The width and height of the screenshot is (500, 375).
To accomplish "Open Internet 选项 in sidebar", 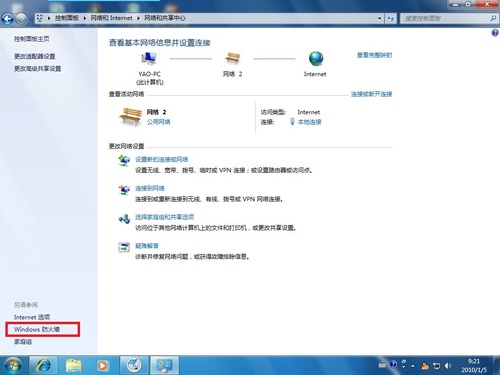I will [32, 317].
